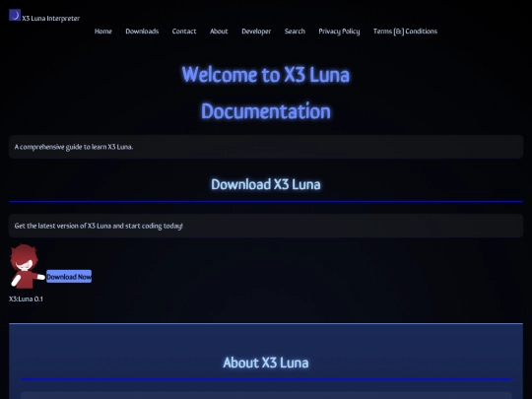532x399 pixels.
Task: Open the Developer page
Action: click(256, 32)
